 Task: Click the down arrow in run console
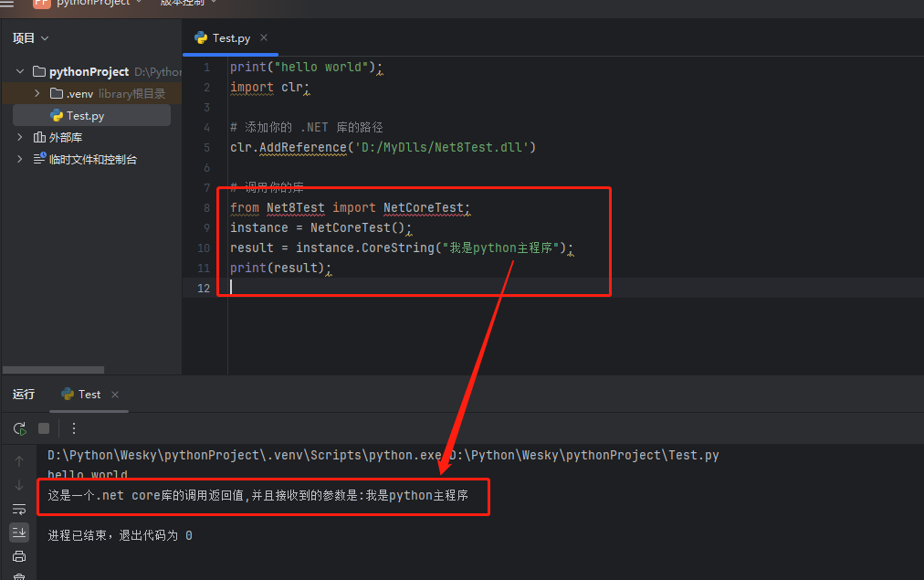tap(19, 485)
